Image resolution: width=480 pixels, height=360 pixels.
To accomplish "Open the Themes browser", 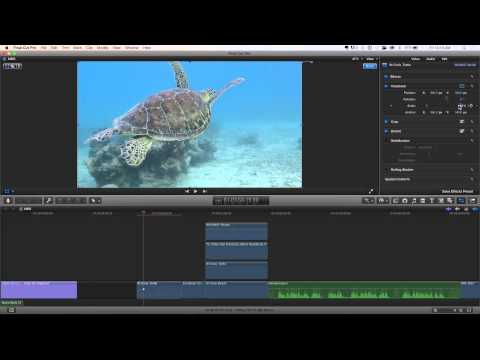I will pos(450,200).
